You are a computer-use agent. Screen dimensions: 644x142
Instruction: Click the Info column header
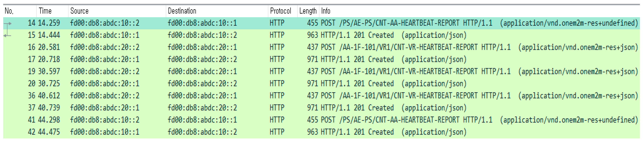point(326,11)
